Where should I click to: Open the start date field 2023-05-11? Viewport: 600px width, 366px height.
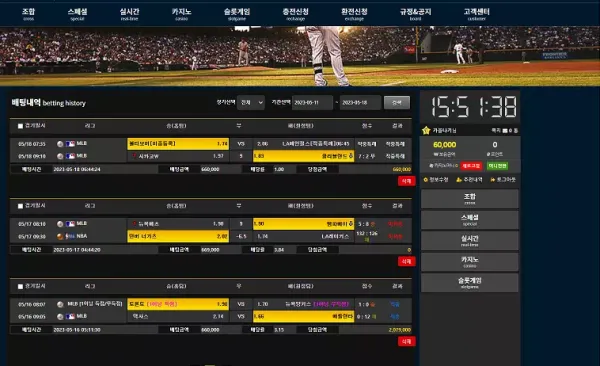point(312,103)
